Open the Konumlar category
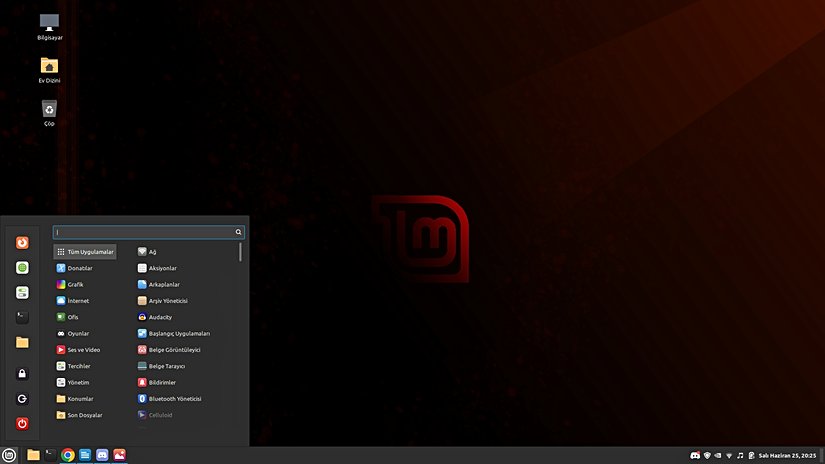The height and width of the screenshot is (464, 825). pyautogui.click(x=85, y=399)
